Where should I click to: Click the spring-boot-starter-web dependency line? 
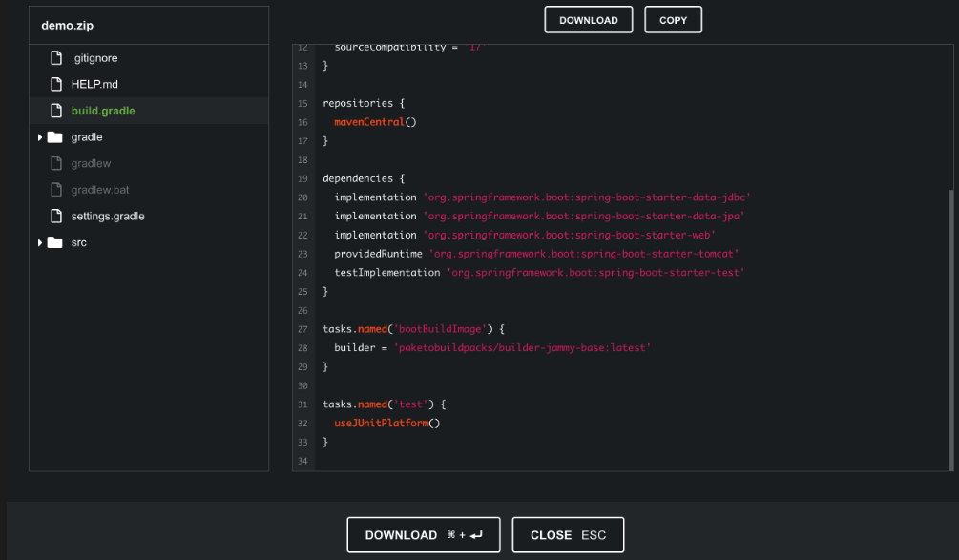coord(525,235)
